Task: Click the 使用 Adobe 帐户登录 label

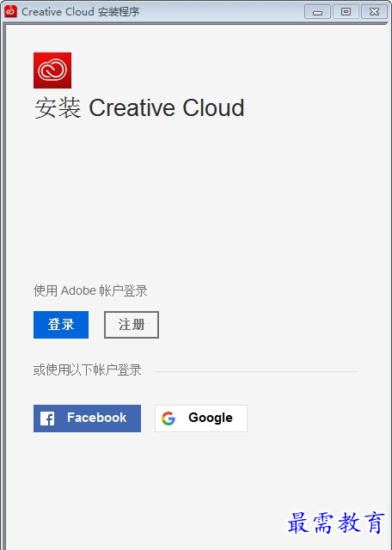Action: click(x=90, y=290)
